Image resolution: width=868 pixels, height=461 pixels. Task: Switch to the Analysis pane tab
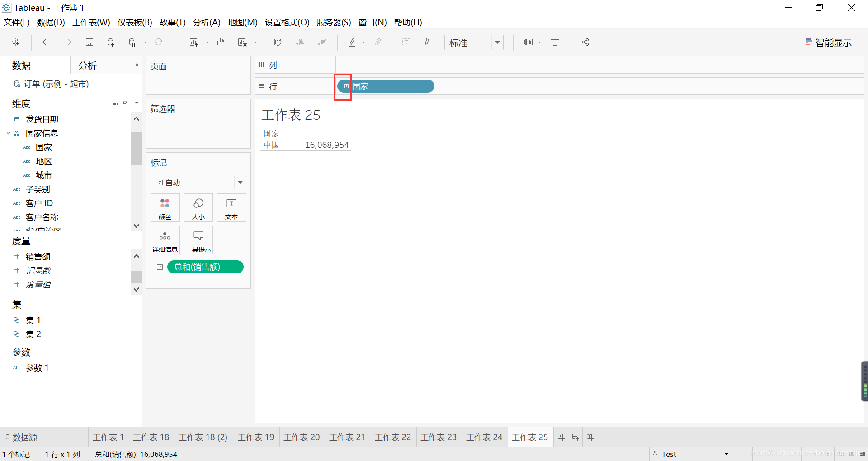coord(88,66)
